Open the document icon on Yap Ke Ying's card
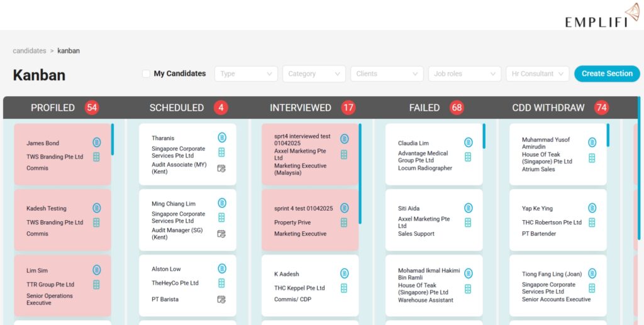644x325 pixels. pos(592,208)
